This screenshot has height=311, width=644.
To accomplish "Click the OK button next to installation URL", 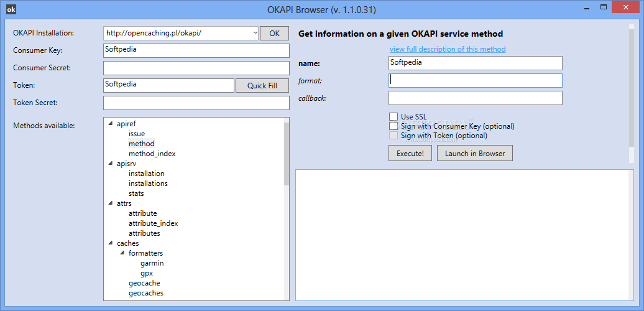I will coord(274,34).
